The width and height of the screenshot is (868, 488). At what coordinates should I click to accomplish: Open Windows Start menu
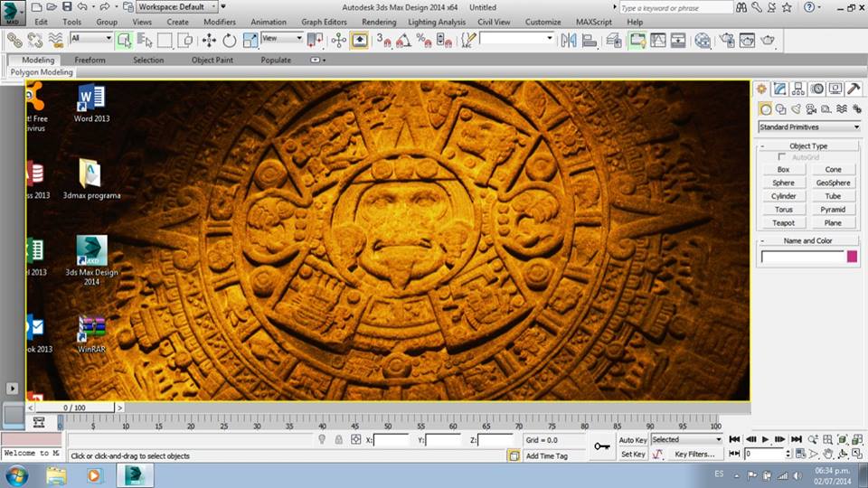coord(16,476)
